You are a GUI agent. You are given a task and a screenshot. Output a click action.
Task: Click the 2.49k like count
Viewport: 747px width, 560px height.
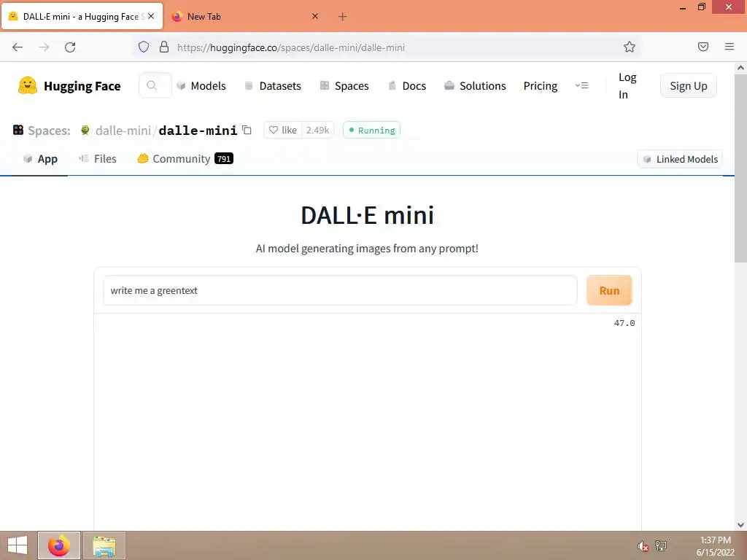(x=317, y=130)
